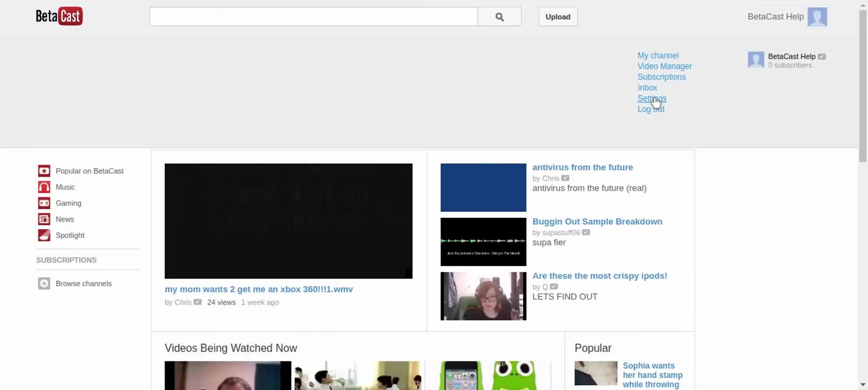
Task: Click badge beside Chris under xbox video
Action: click(x=198, y=302)
